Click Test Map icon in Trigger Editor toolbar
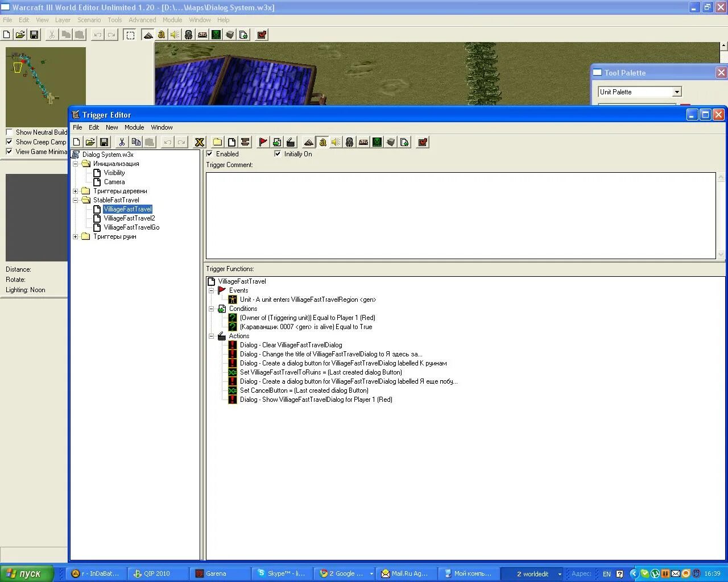Image resolution: width=728 pixels, height=582 pixels. pos(423,142)
